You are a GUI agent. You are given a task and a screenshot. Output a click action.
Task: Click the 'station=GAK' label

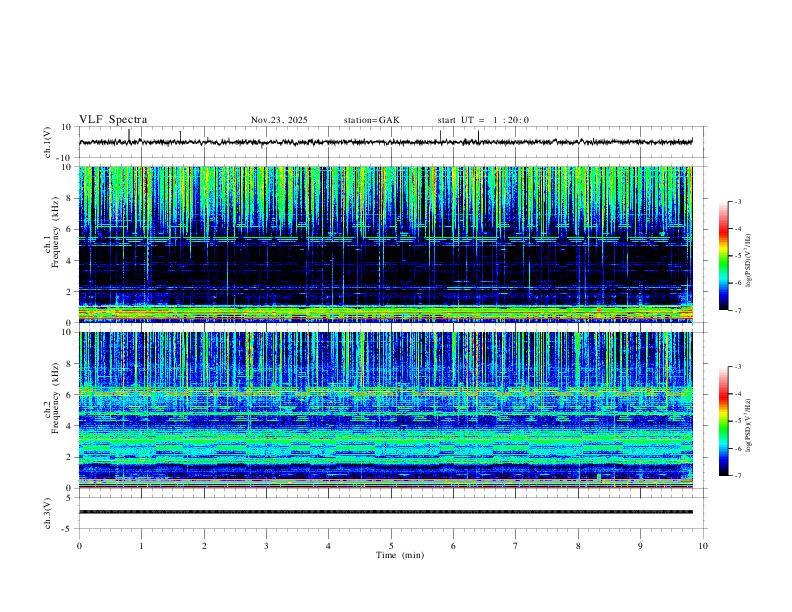(x=371, y=120)
